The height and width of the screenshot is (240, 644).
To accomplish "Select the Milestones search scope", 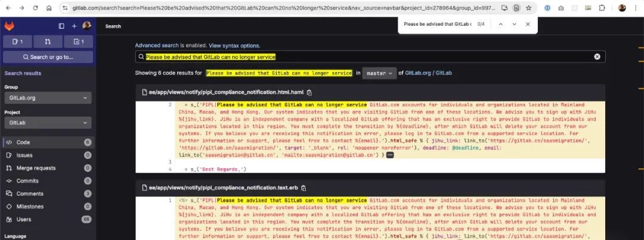I will click(48, 207).
